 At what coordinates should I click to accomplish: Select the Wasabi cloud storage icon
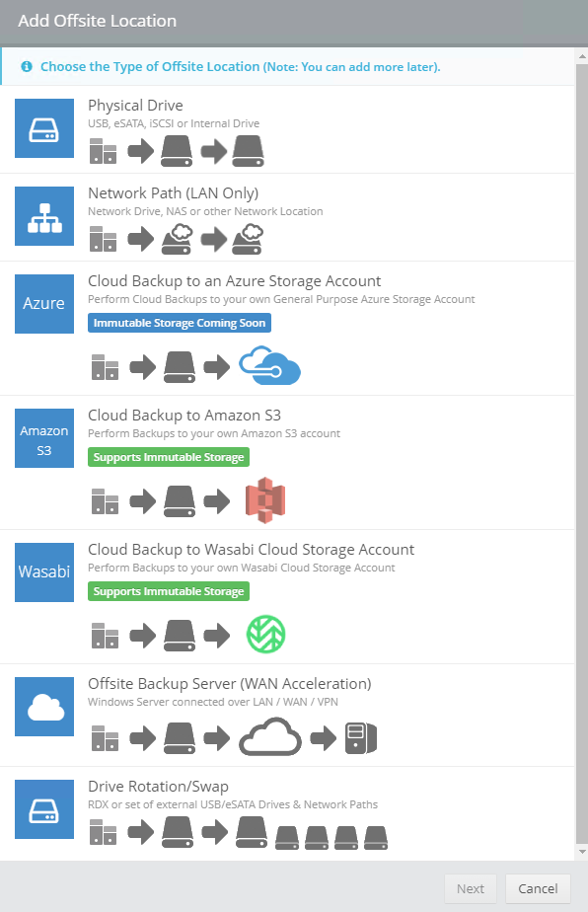(43, 571)
